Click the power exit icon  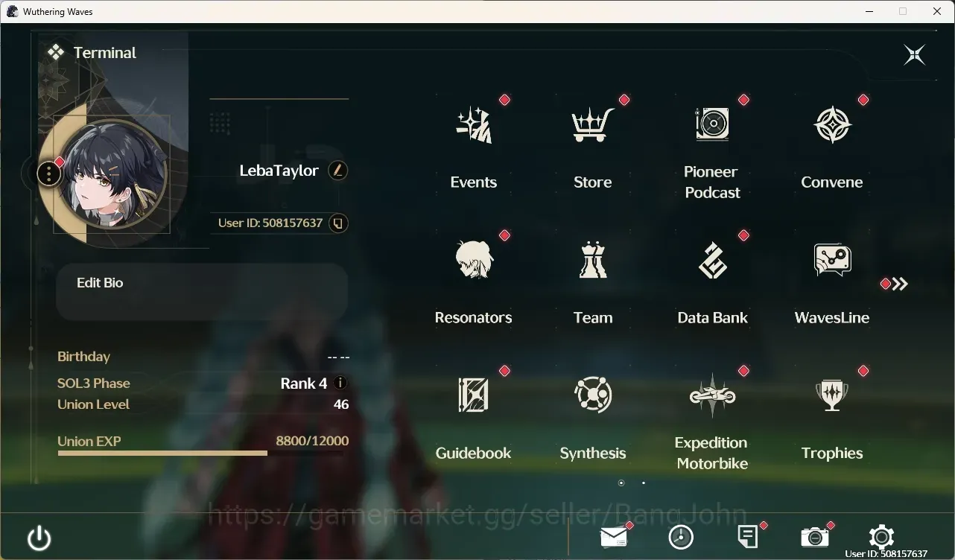pos(39,538)
